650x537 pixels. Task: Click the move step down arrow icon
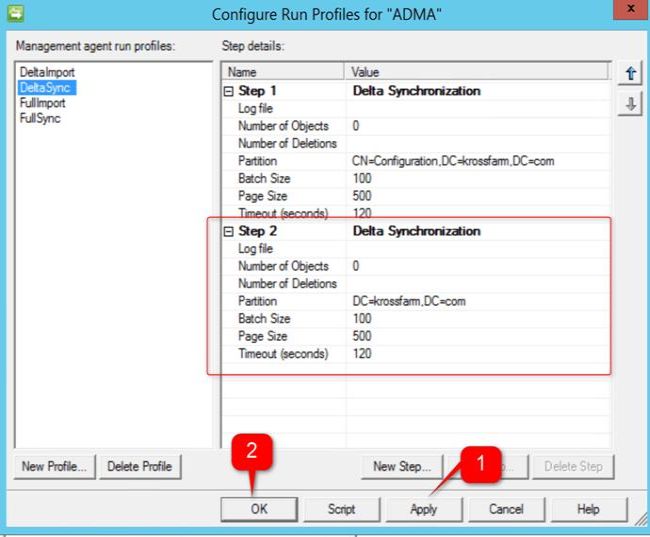(x=630, y=104)
